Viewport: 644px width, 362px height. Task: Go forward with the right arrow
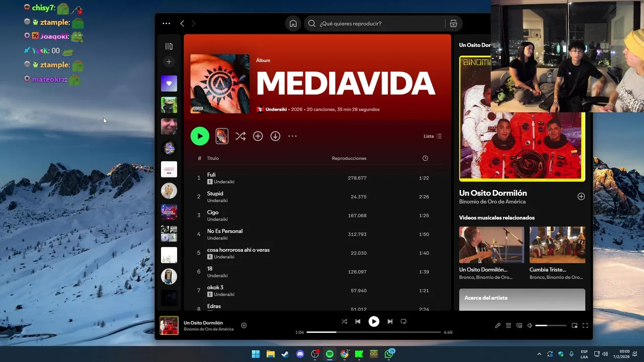[193, 24]
